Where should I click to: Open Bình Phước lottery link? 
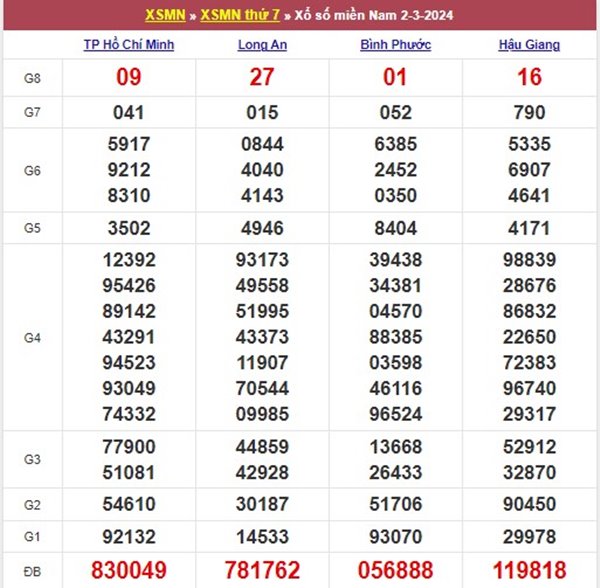pyautogui.click(x=396, y=45)
